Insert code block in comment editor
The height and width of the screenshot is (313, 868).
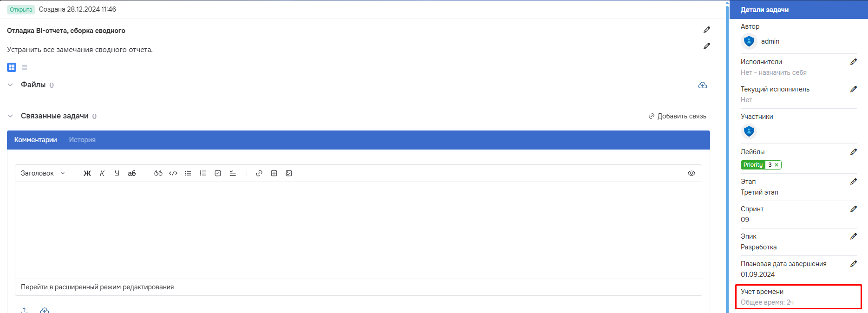click(x=173, y=173)
